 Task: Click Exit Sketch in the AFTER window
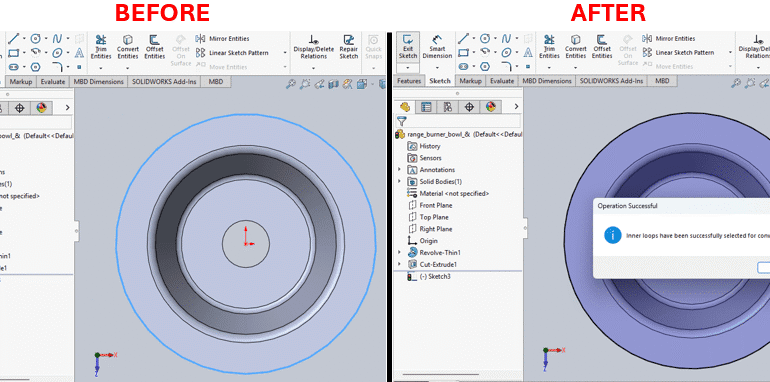408,47
